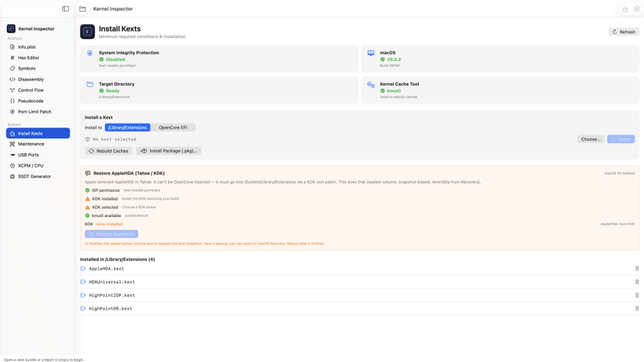The image size is (644, 362).
Task: Click the kext icon beside HighPointIOP.kext
Action: point(83,295)
